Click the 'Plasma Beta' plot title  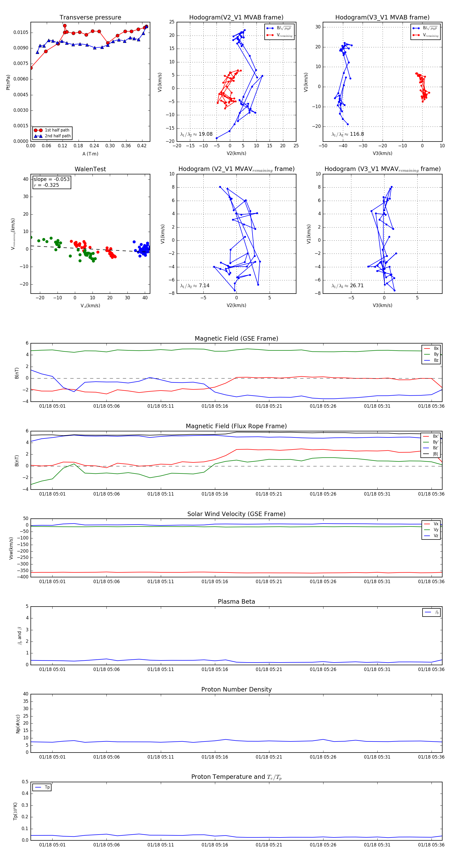pyautogui.click(x=236, y=602)
